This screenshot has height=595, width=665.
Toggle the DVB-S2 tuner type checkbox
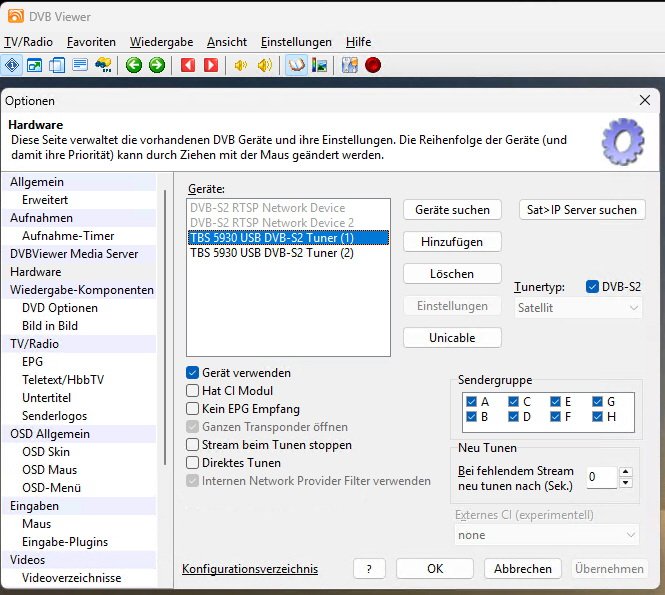592,287
